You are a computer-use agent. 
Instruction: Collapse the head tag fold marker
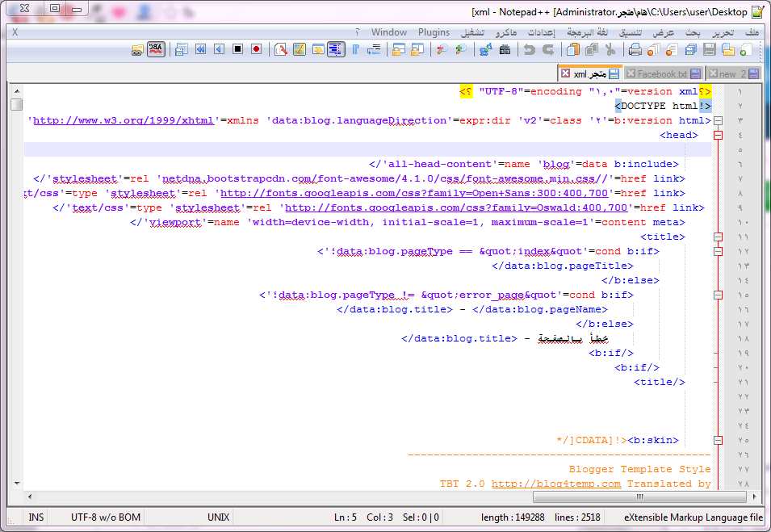pos(718,135)
